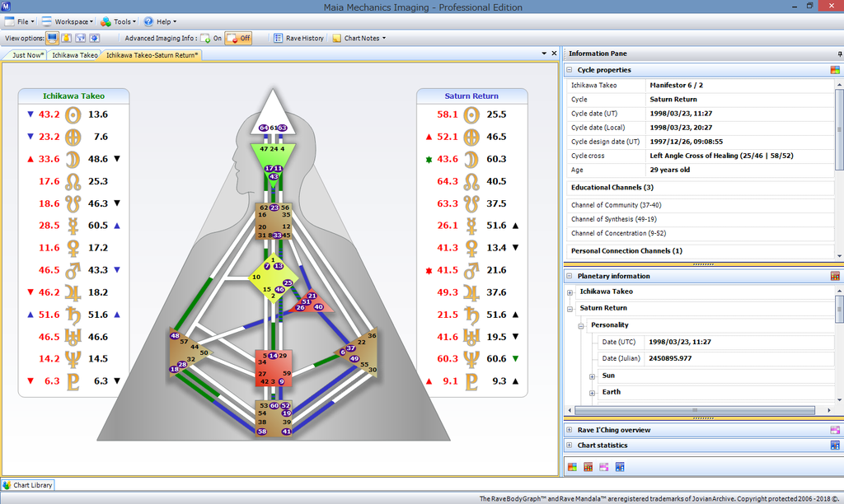Click the Cycle properties icon in bottom pane strip
This screenshot has width=844, height=504.
pyautogui.click(x=572, y=467)
